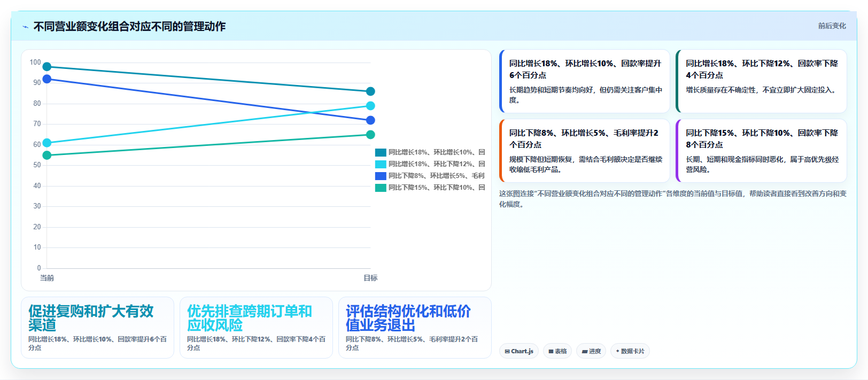Click the spark icon beside the header title
The height and width of the screenshot is (380, 868).
tap(25, 27)
